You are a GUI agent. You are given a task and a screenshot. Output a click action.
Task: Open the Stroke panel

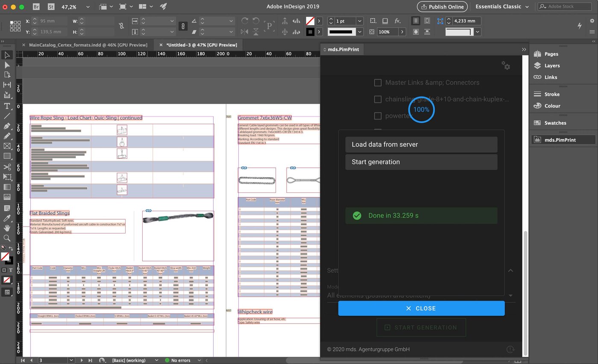tap(552, 94)
